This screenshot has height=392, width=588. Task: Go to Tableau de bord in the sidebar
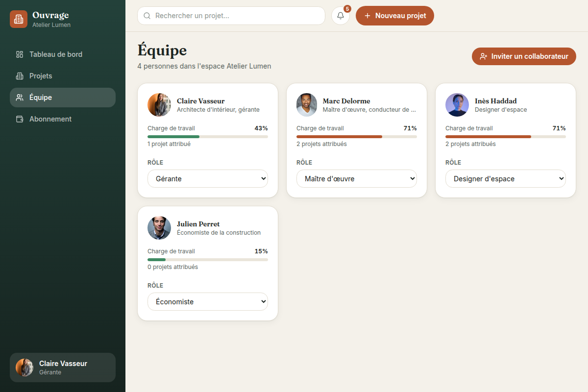click(x=63, y=54)
